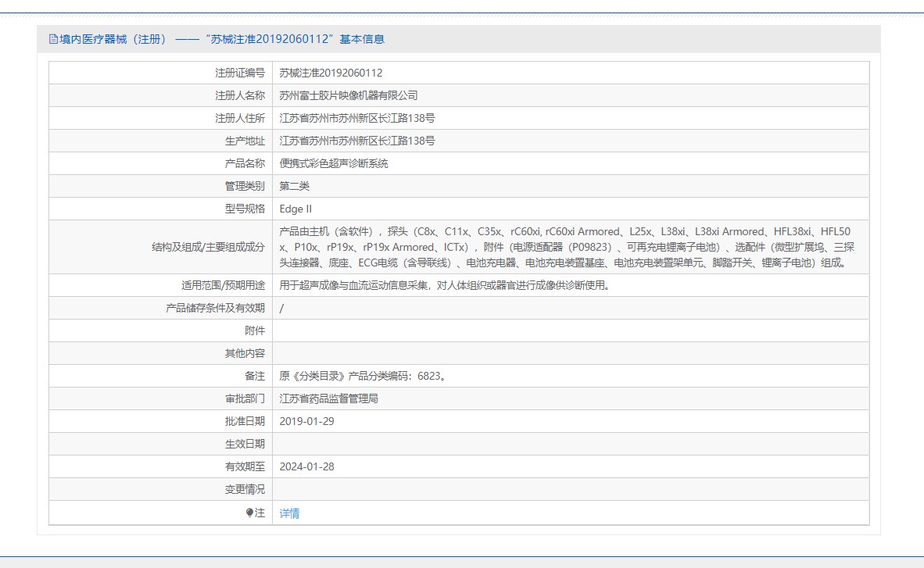924x568 pixels.
Task: Click the 产品名称 label
Action: click(x=245, y=164)
